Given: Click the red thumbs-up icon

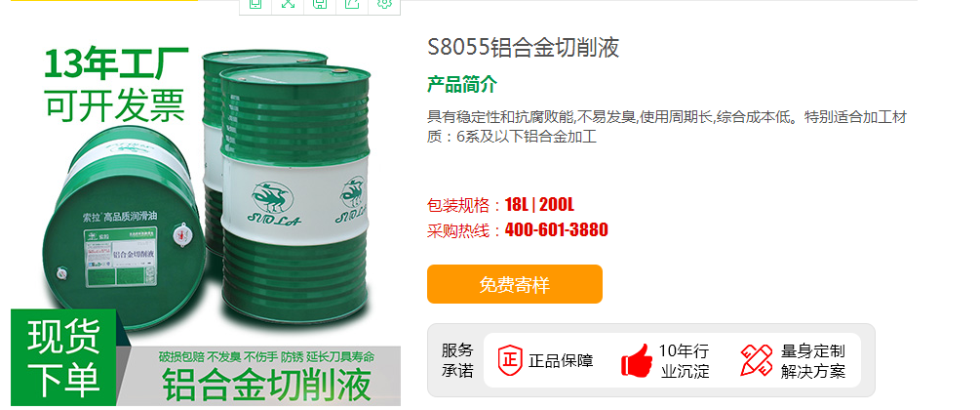Looking at the screenshot, I should [636, 360].
